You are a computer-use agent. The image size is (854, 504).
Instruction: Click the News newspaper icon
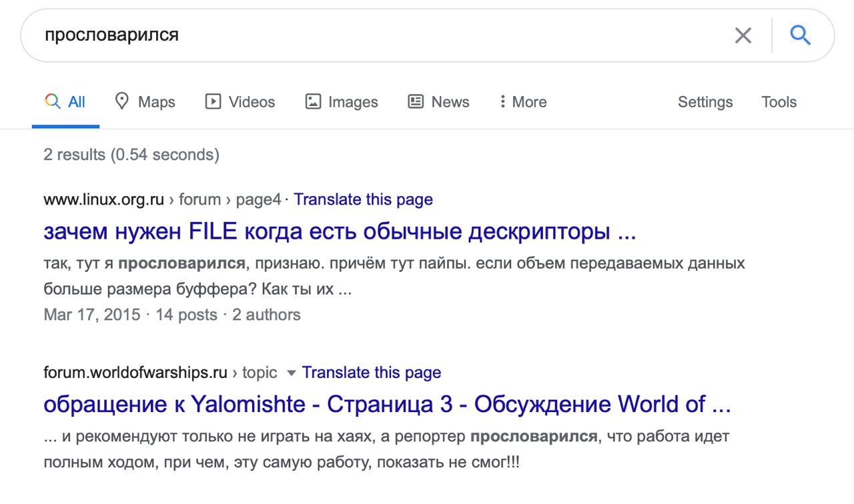pyautogui.click(x=416, y=101)
